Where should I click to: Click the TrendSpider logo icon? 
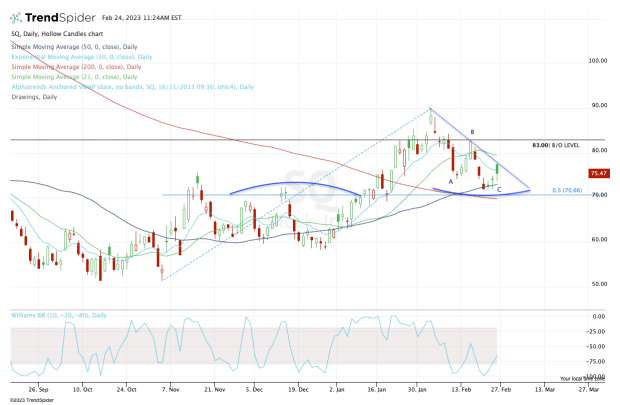(x=17, y=18)
